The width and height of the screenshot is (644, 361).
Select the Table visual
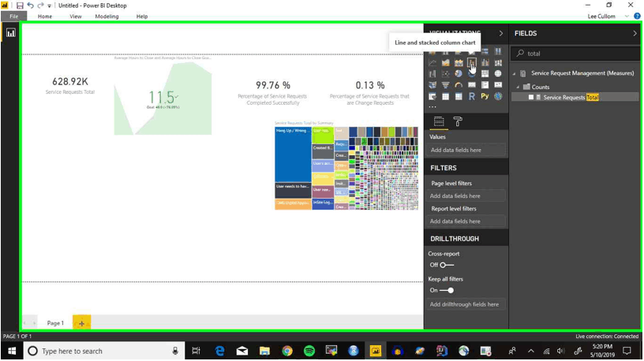click(446, 96)
